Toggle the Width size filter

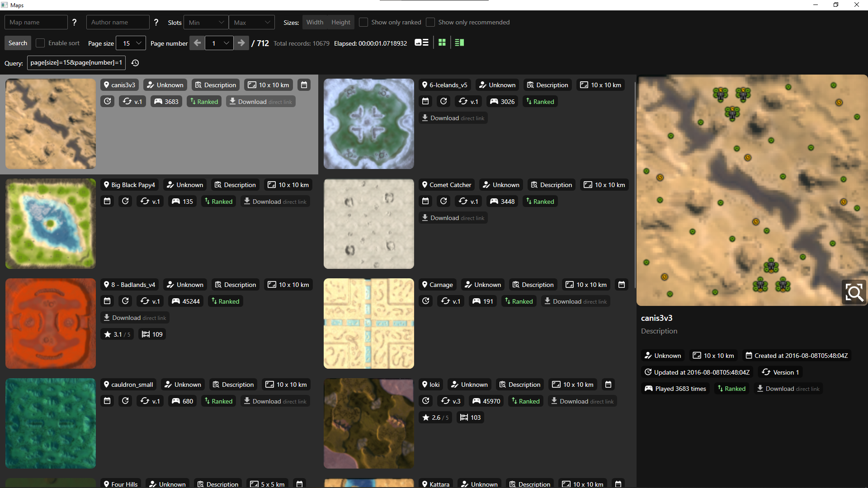[315, 22]
